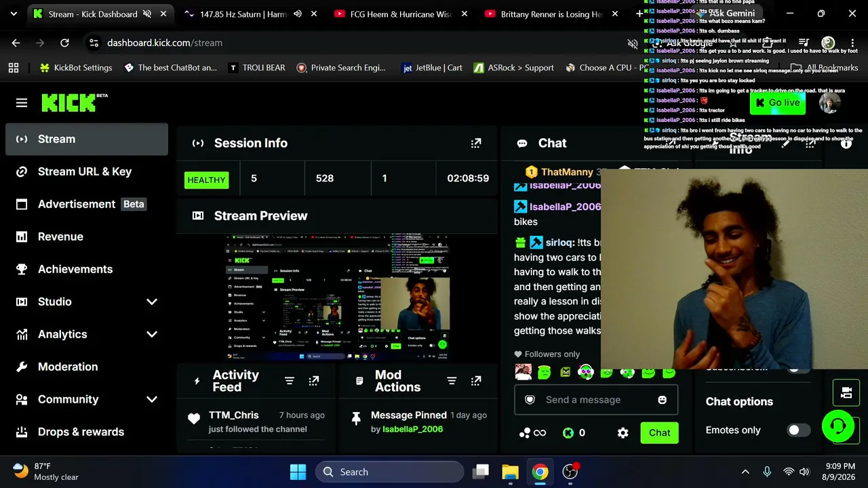This screenshot has width=868, height=488.
Task: Show hidden system tray icons
Action: click(x=745, y=472)
